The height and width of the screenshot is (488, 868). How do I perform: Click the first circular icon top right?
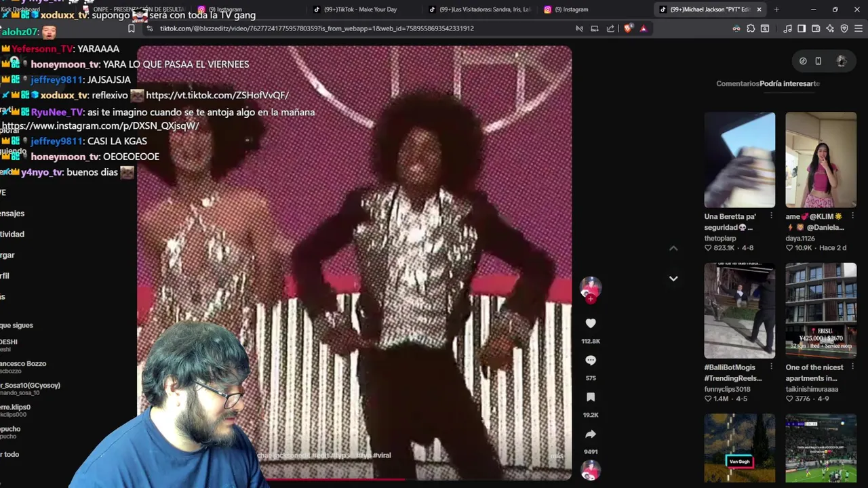pyautogui.click(x=803, y=61)
